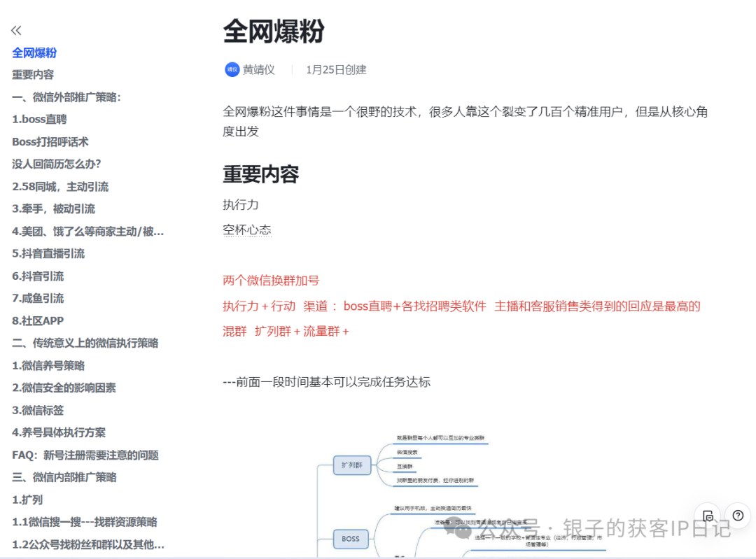
Task: Click the author avatar of 黄靖仪
Action: (x=231, y=69)
